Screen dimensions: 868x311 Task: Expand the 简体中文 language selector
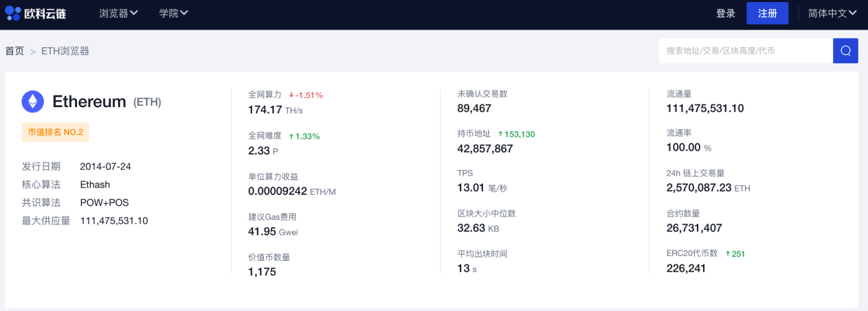832,13
